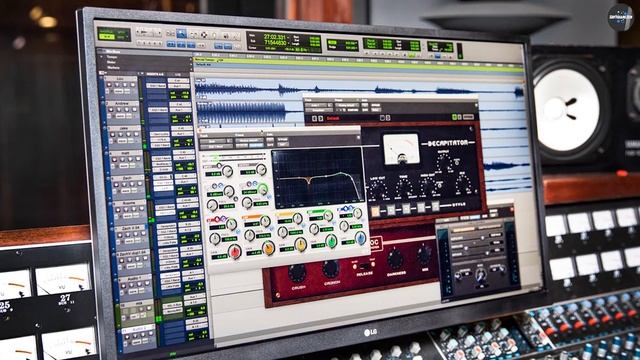Click the red Default preset name in Decapitator
The image size is (640, 360).
point(333,119)
